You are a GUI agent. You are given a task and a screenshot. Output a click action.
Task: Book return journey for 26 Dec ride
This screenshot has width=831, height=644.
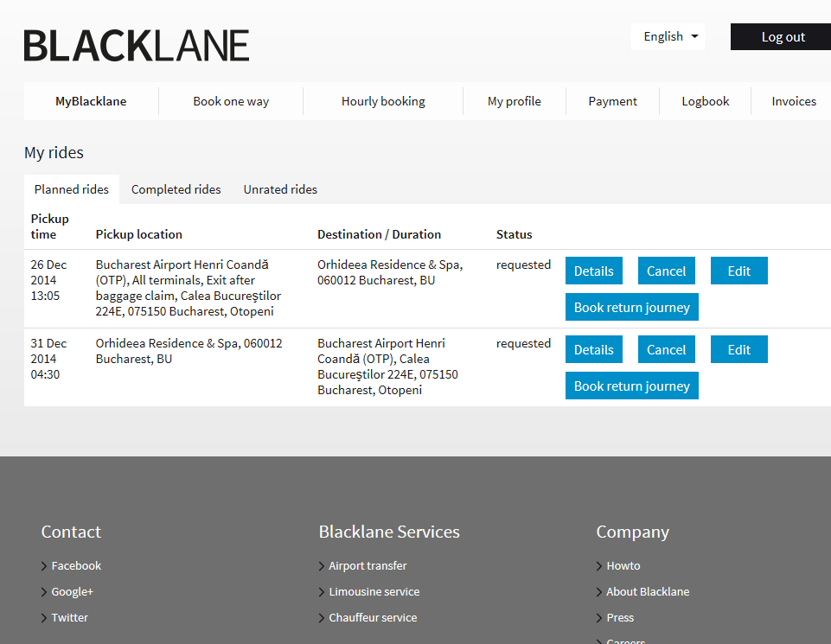pos(632,307)
